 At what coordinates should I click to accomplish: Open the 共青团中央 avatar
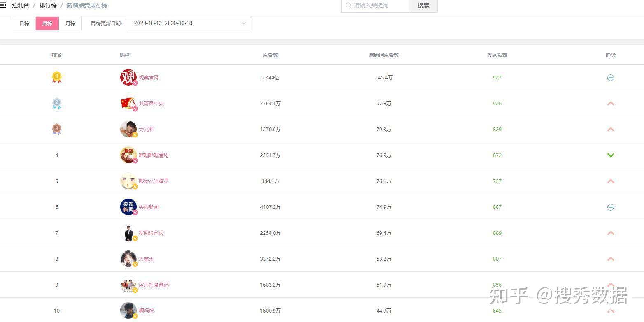click(128, 103)
